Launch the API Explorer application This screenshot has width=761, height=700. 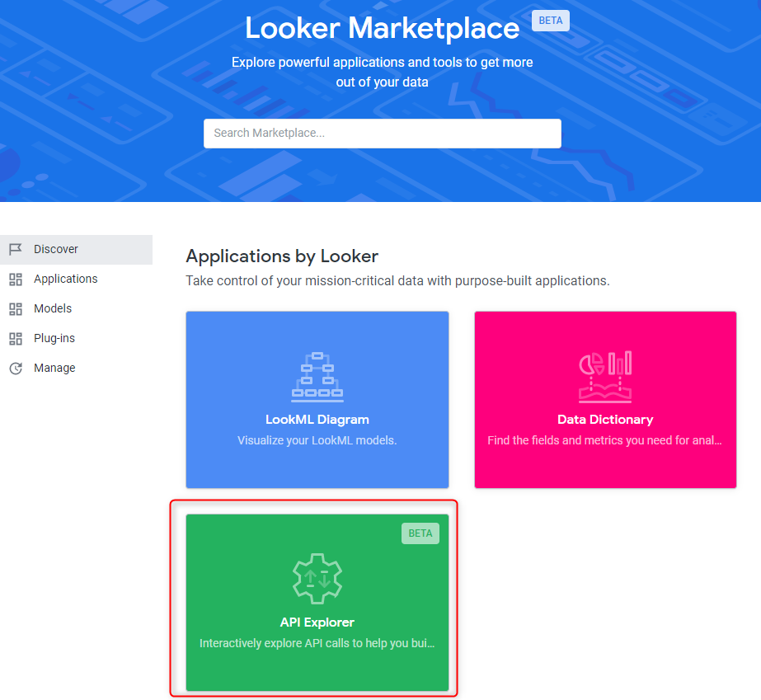[x=317, y=602]
